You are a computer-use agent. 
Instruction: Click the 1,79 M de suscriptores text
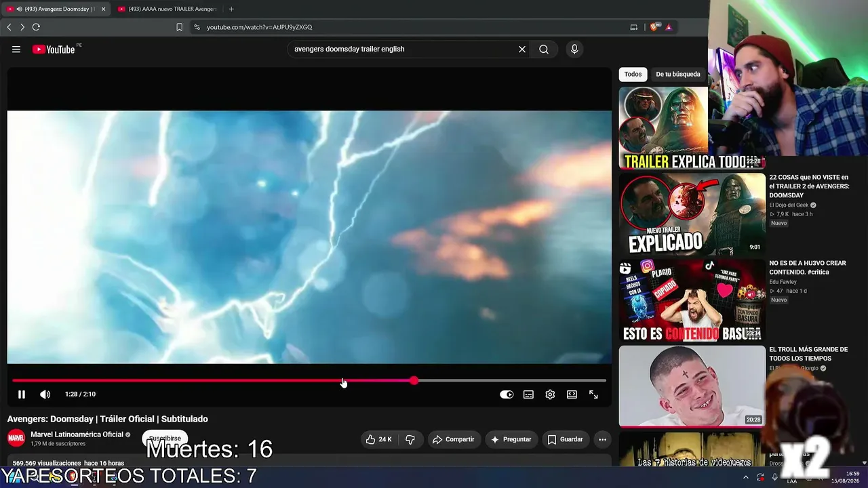click(58, 444)
